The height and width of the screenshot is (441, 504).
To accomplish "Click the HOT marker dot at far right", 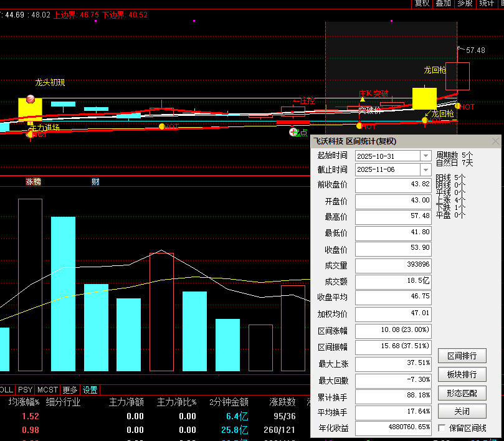I will [458, 106].
